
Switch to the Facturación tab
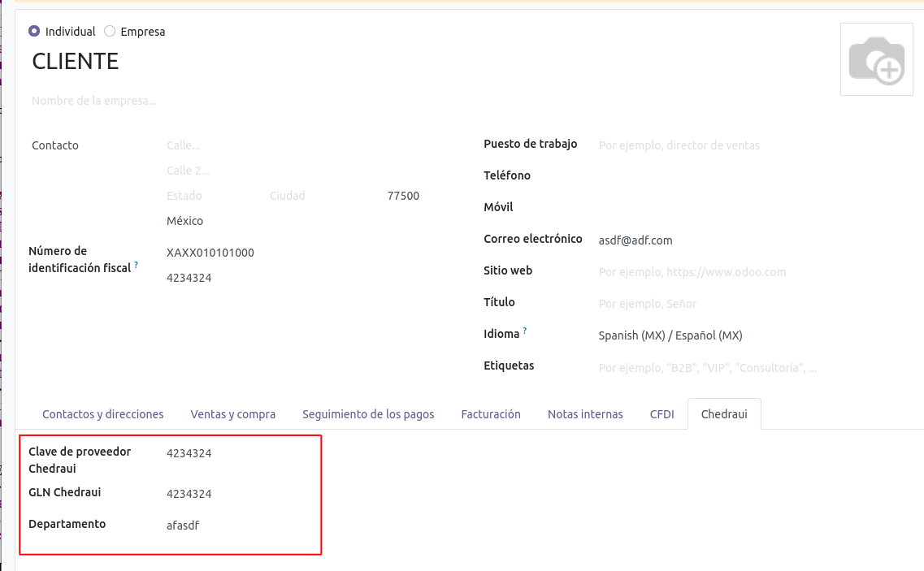coord(491,414)
